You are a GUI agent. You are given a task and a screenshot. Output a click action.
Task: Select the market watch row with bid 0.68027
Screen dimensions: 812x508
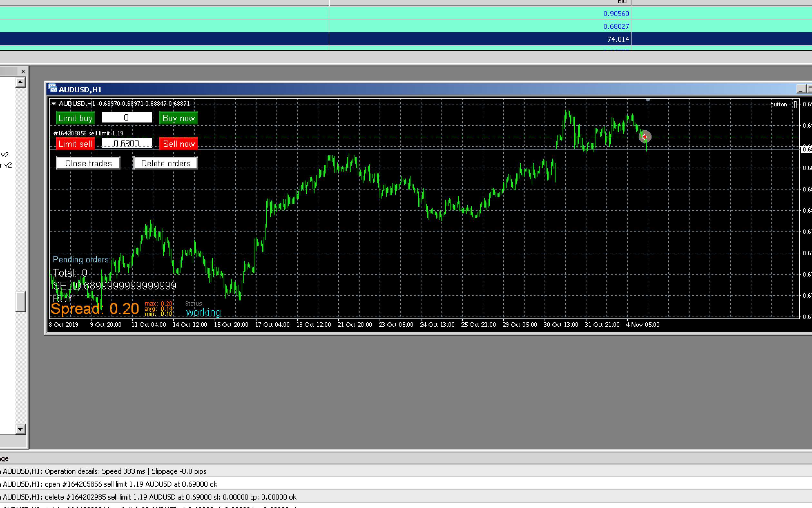(406, 26)
